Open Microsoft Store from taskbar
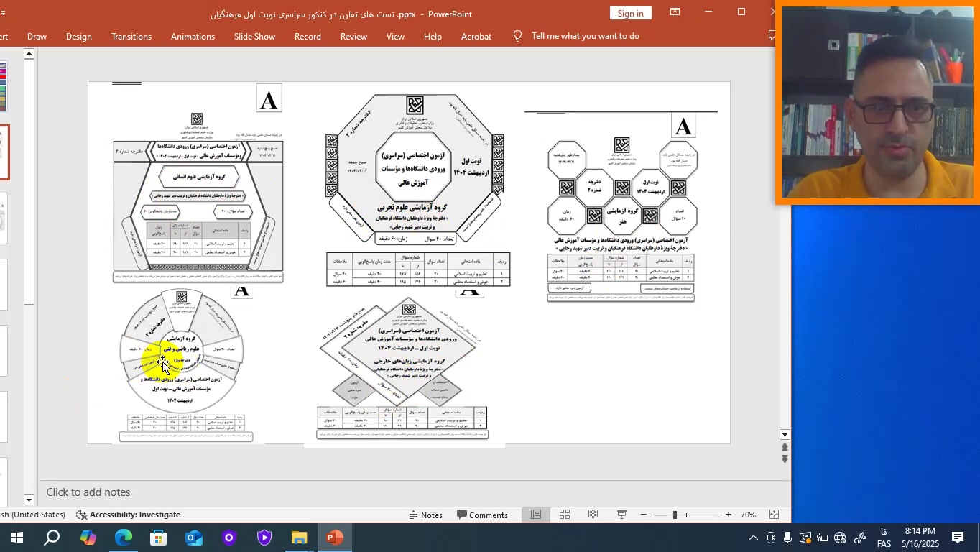This screenshot has width=980, height=552. [x=158, y=538]
